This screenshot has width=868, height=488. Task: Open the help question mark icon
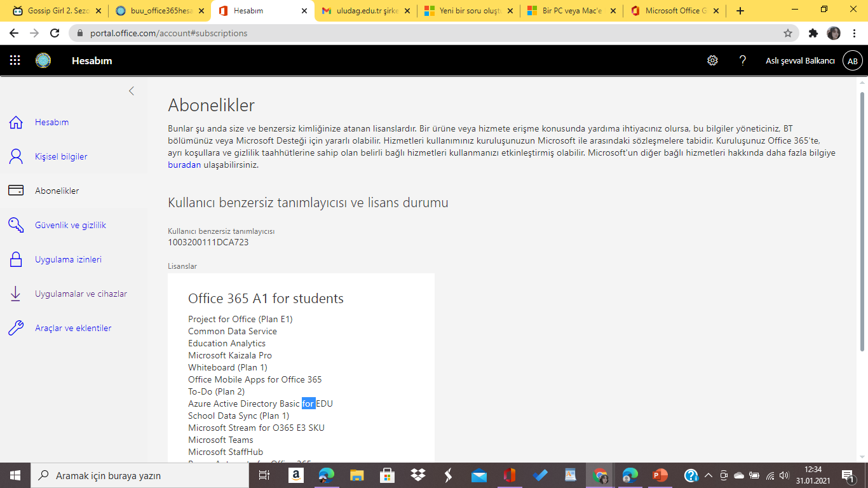pyautogui.click(x=742, y=60)
